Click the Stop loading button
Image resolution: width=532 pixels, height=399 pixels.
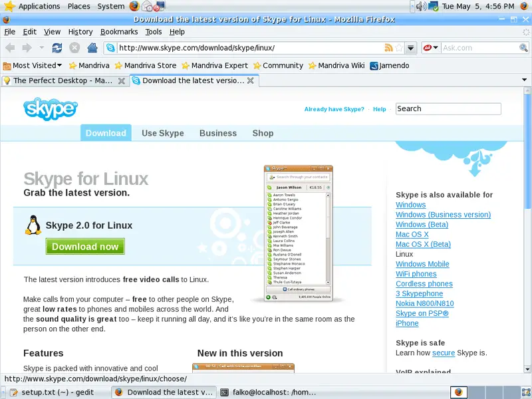[x=74, y=48]
